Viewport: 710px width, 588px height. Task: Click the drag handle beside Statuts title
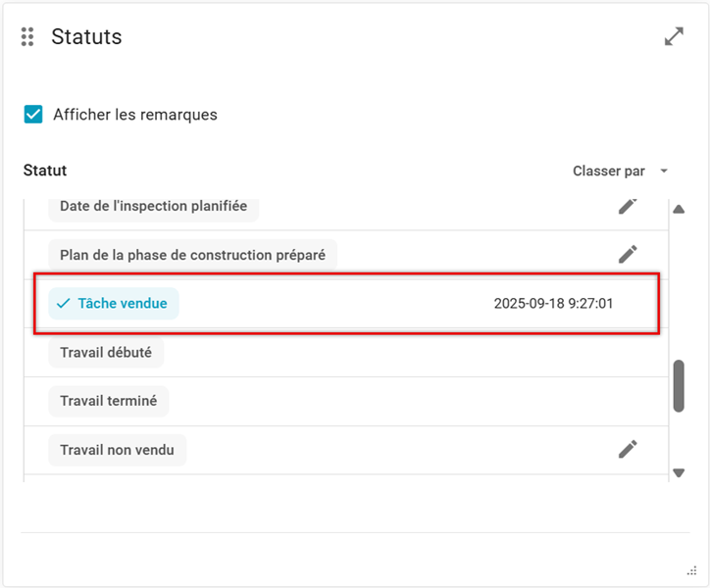(x=27, y=37)
